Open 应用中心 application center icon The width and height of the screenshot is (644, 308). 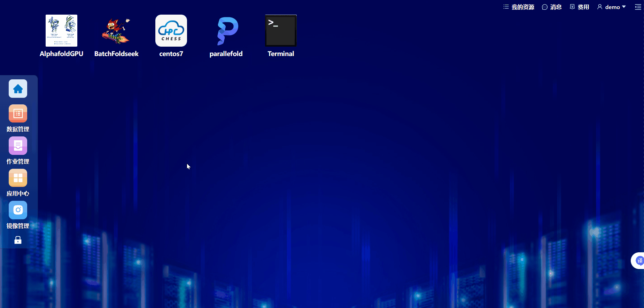(18, 178)
